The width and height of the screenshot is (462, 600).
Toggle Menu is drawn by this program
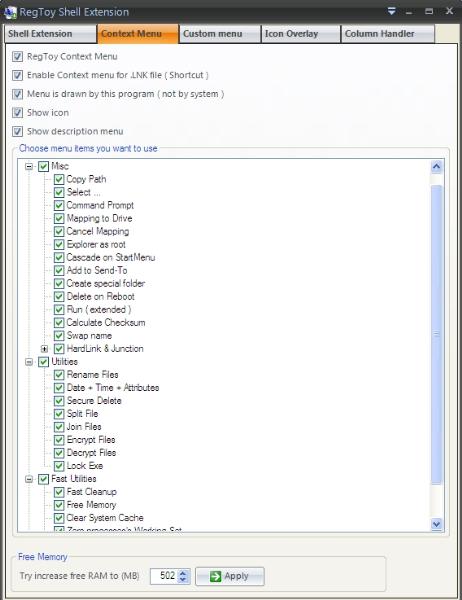point(17,94)
